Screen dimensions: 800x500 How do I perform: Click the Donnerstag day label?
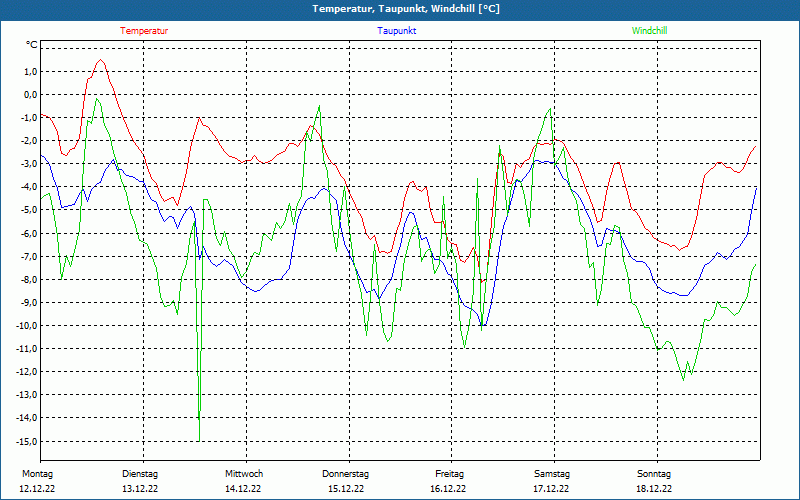[x=345, y=474]
